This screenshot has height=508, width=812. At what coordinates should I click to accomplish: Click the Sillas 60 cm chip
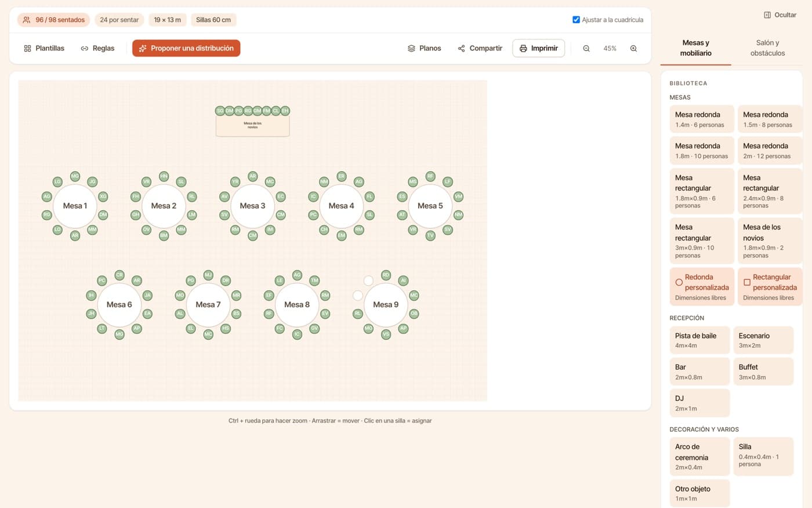(x=213, y=20)
